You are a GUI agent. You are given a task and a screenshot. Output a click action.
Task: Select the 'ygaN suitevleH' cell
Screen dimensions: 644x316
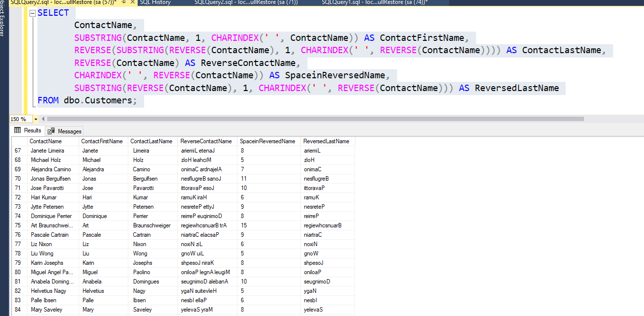[x=207, y=291]
